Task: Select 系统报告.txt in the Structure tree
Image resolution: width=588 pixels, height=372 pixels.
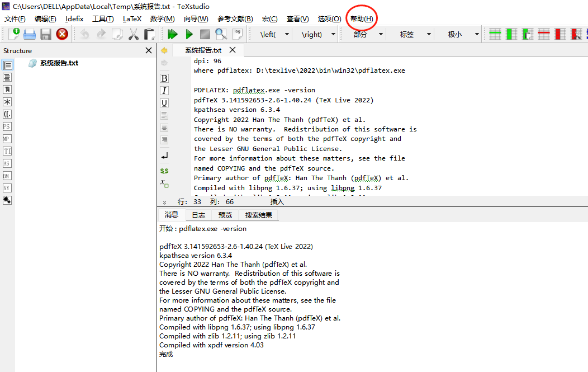Action: (59, 63)
